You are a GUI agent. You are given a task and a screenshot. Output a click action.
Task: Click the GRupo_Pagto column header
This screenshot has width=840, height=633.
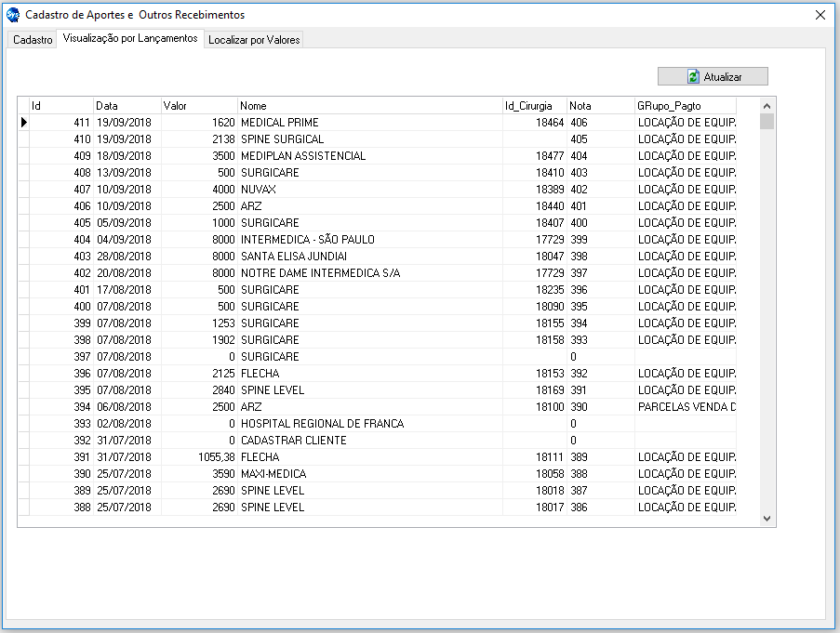[x=685, y=106]
